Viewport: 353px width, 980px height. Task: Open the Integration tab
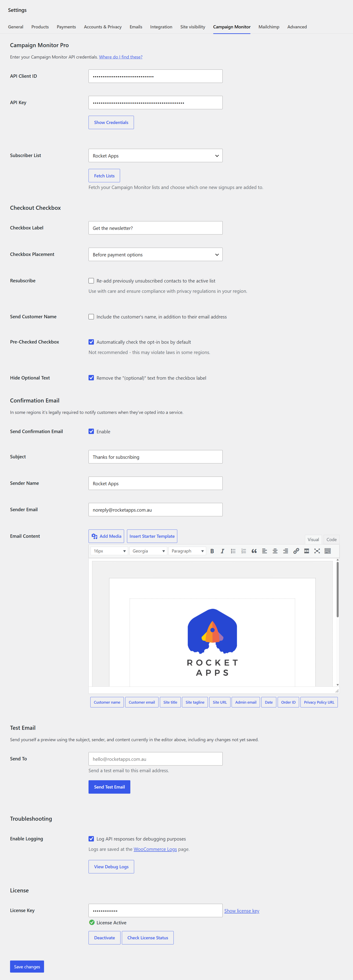coord(161,27)
